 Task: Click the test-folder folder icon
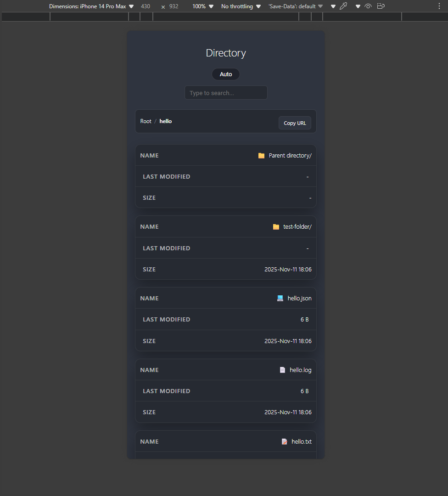point(276,227)
